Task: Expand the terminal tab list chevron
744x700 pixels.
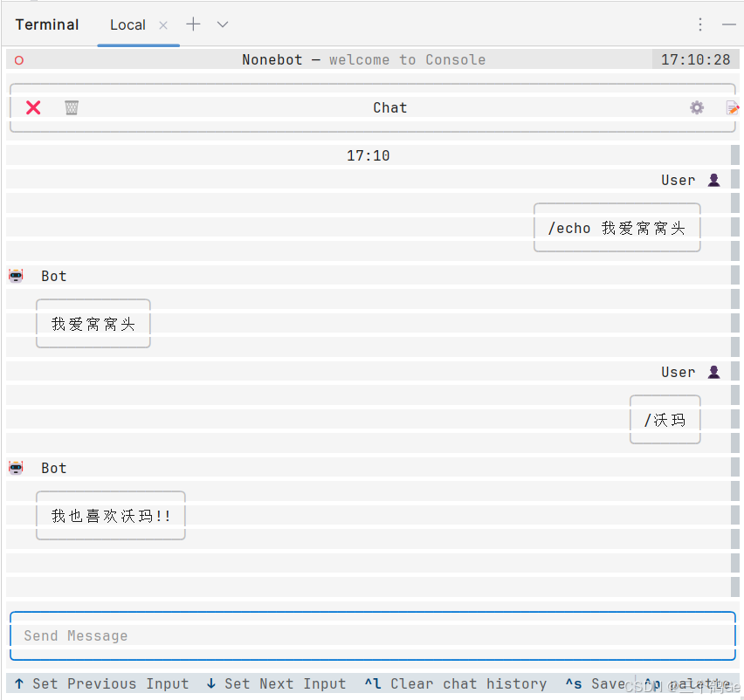Action: pos(222,24)
